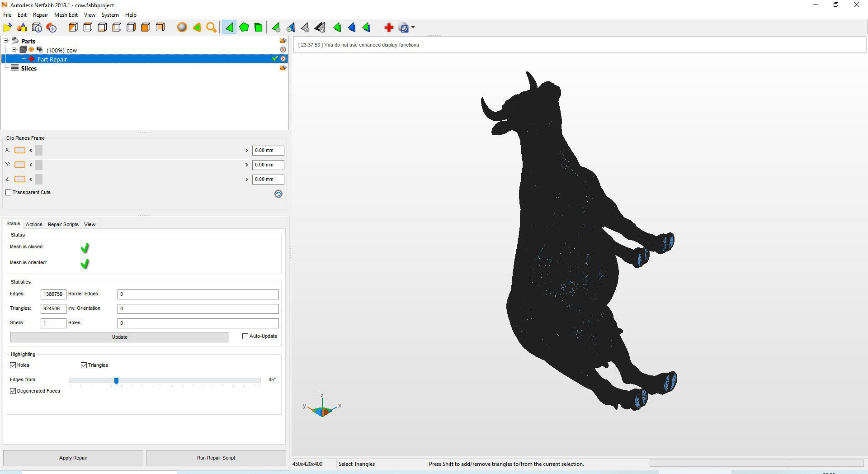Click the orange triangle zoom icon
This screenshot has width=868, height=474.
[x=197, y=28]
